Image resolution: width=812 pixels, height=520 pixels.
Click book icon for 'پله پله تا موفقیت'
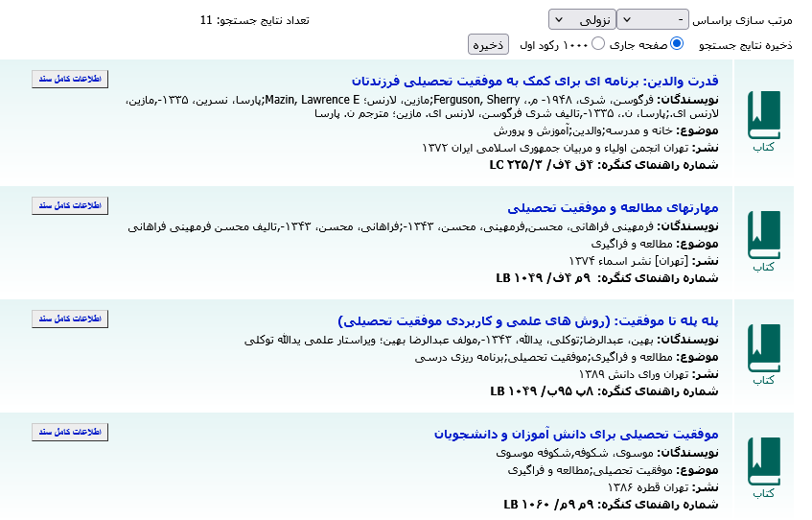point(763,347)
